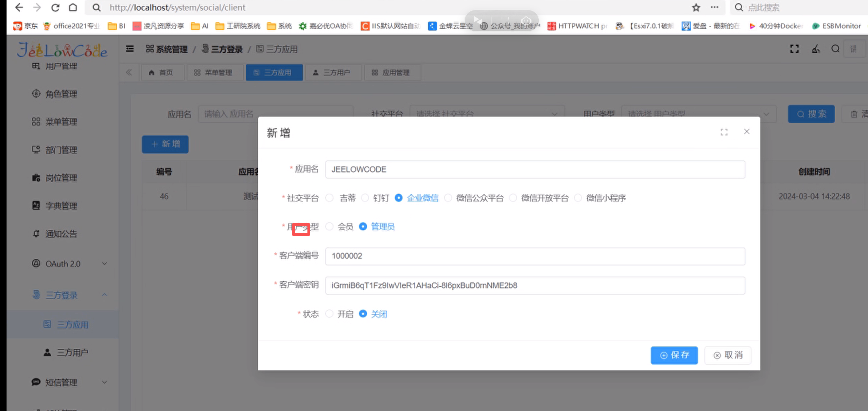Viewport: 868px width, 411px height.
Task: Click the browser home icon
Action: (x=73, y=8)
